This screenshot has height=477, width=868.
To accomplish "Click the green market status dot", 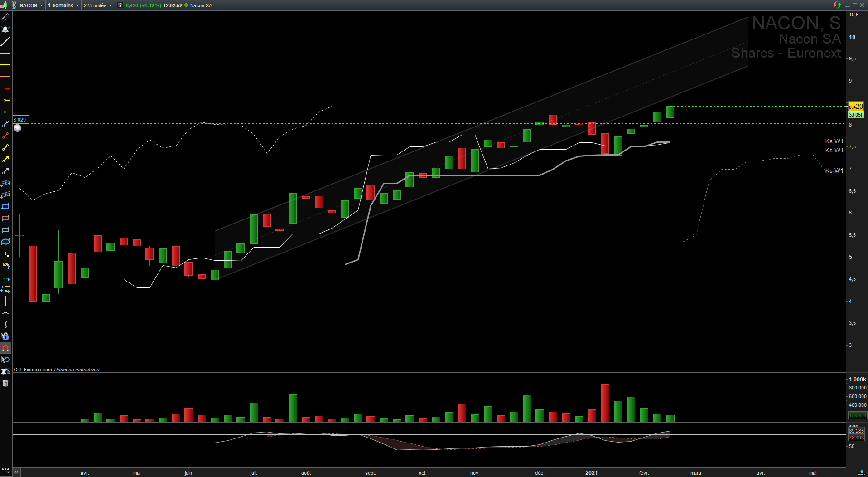I will tap(186, 5).
